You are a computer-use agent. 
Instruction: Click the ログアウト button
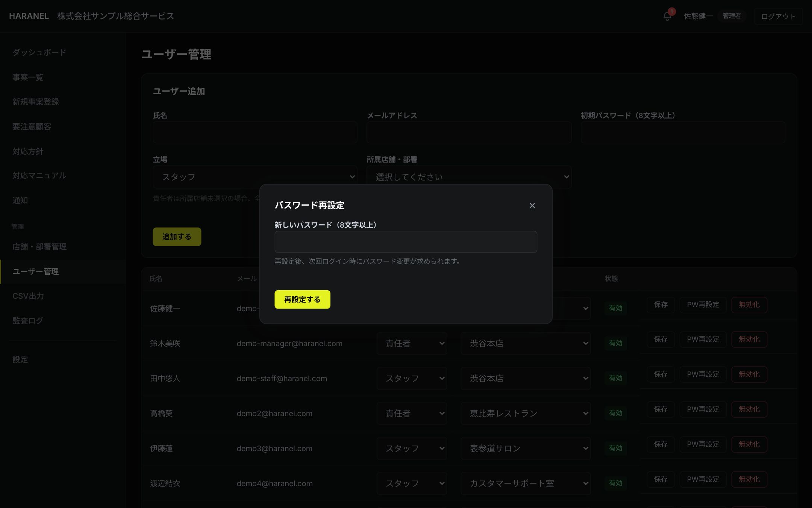tap(778, 17)
